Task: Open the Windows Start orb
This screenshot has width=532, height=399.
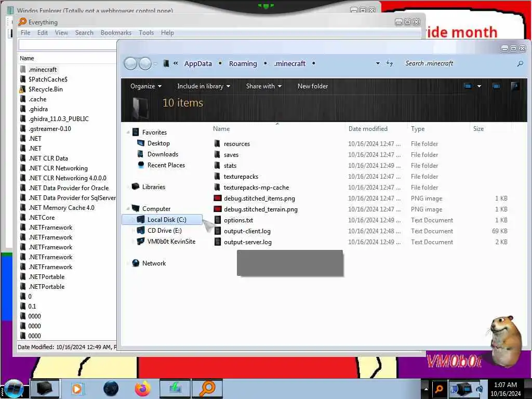Action: 14,389
